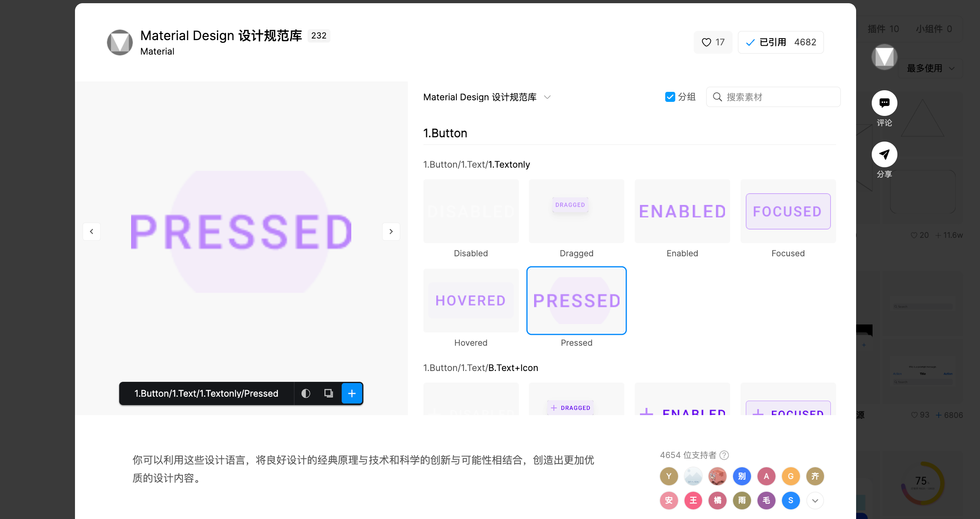The image size is (980, 519).
Task: Click the 1.Button/1.Text/B.Text+Icon group label
Action: tap(481, 368)
